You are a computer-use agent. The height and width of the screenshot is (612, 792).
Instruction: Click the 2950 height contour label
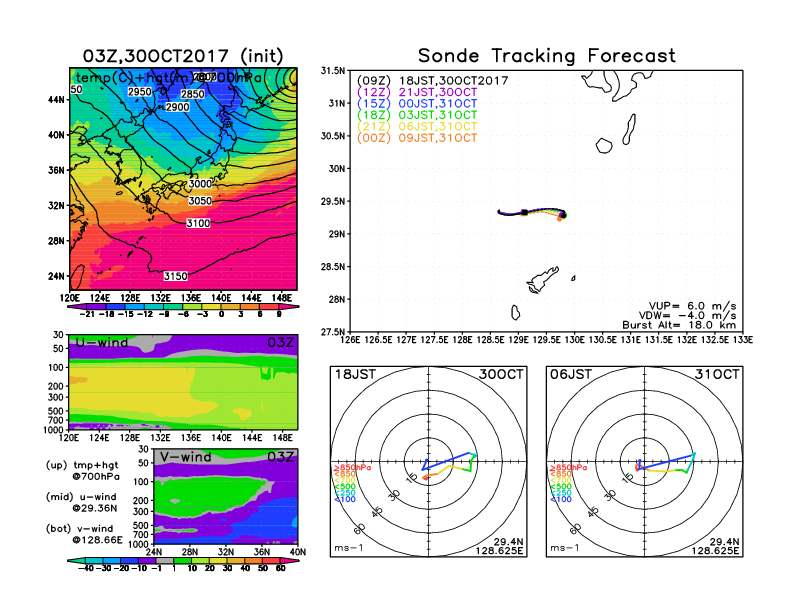[139, 92]
